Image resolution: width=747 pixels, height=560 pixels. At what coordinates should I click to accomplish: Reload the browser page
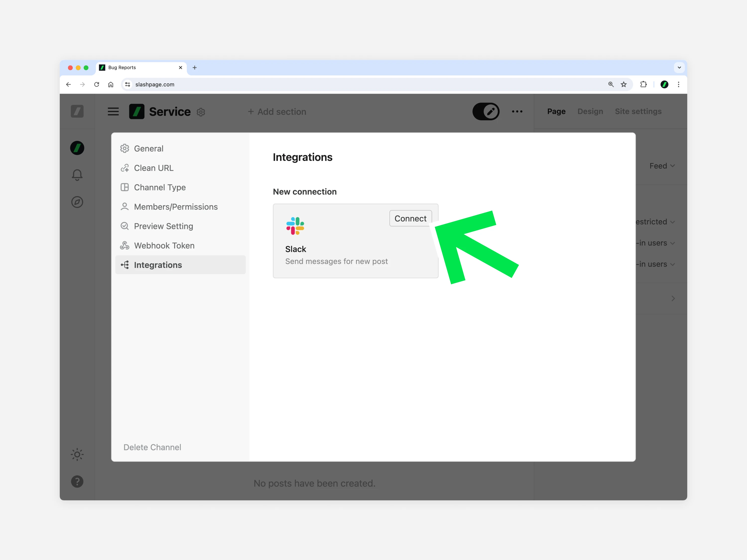97,84
